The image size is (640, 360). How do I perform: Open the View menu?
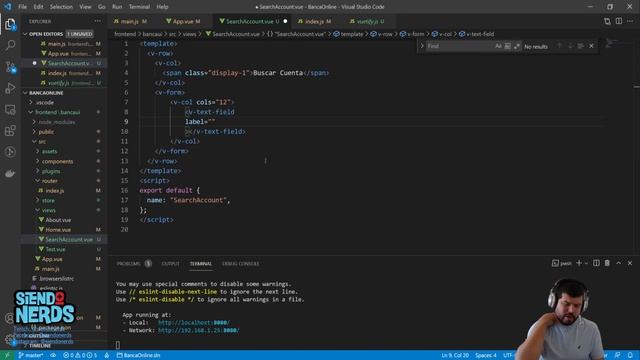[x=85, y=7]
